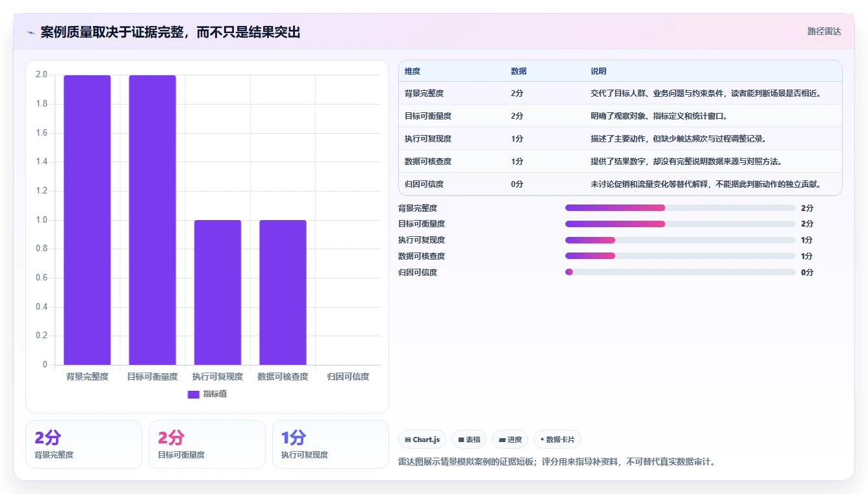The image size is (868, 494).
Task: Toggle the 指标值 legend entry
Action: tap(207, 394)
